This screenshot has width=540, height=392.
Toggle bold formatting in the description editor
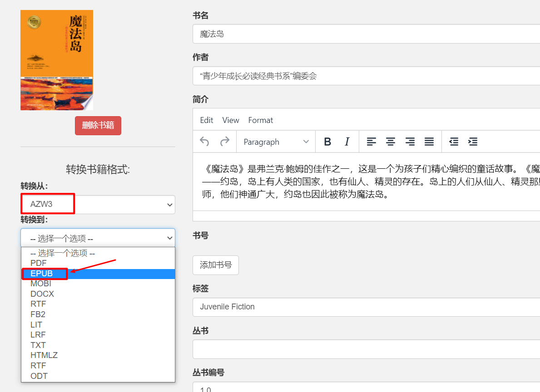point(327,142)
